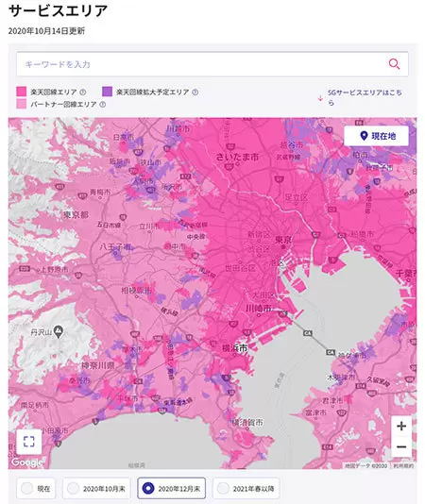425x504 pixels.
Task: Select the 2021年春以降 radio option
Action: [x=246, y=489]
